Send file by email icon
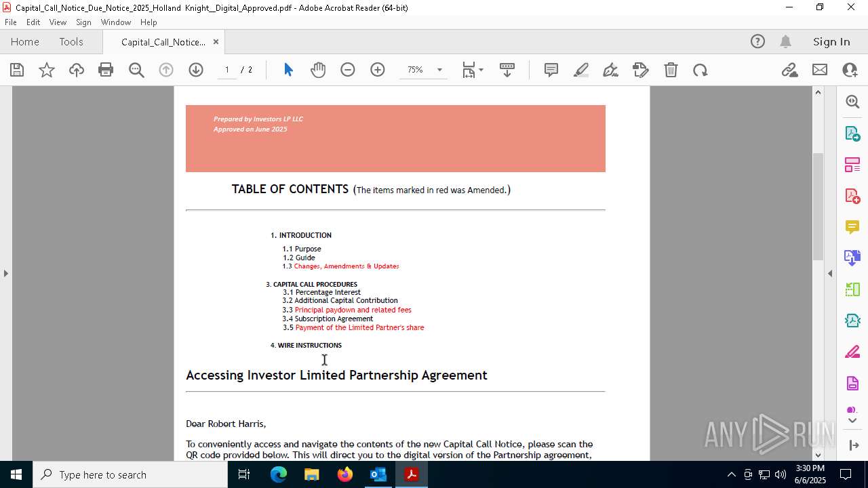This screenshot has height=488, width=868. pos(820,70)
